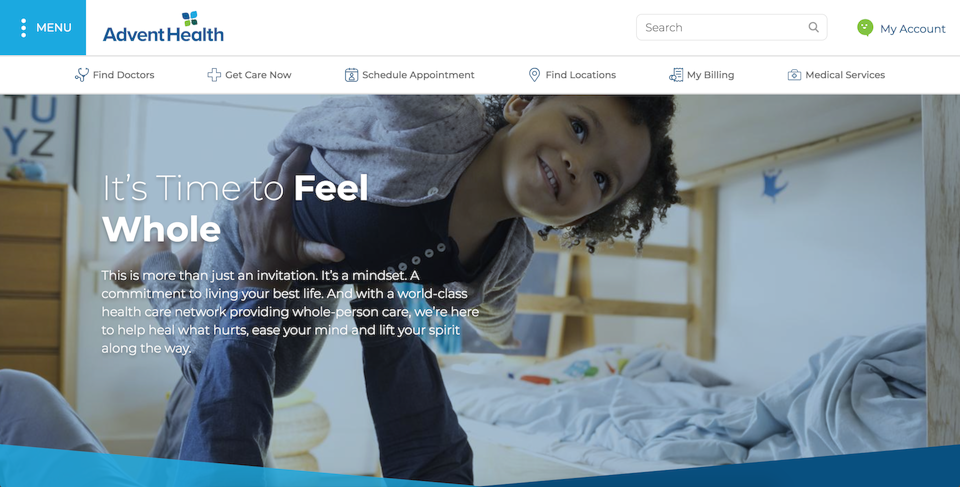Click the magnifying glass search icon
Viewport: 960px width, 487px height.
coord(813,27)
